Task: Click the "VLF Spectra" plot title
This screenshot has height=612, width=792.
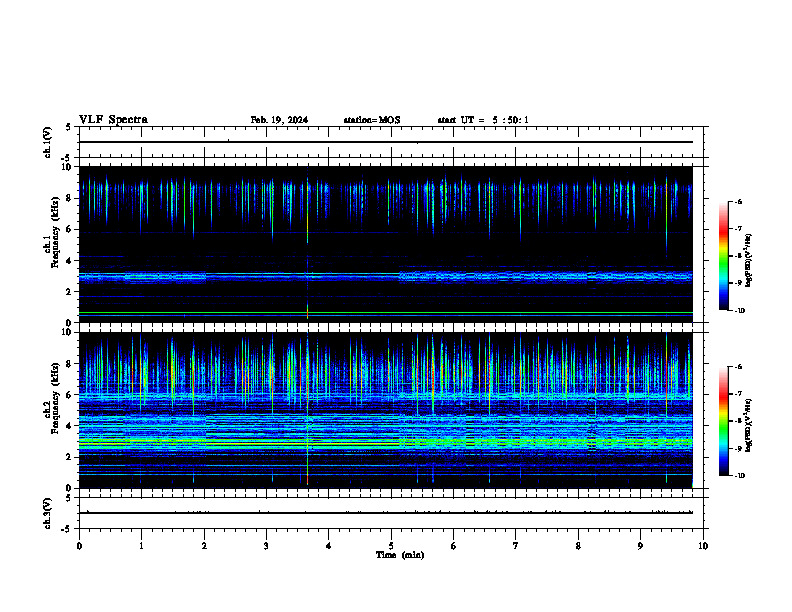Action: tap(113, 120)
